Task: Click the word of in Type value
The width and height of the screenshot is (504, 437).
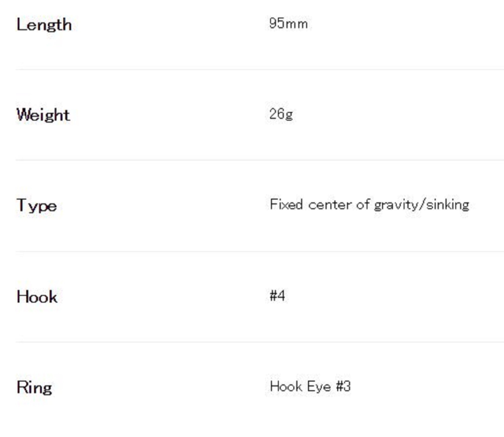Action: 363,204
